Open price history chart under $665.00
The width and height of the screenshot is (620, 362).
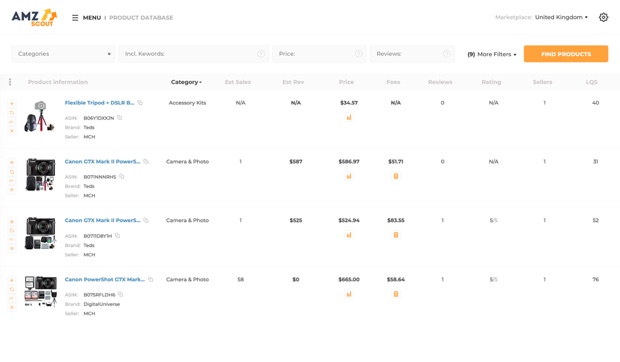349,294
